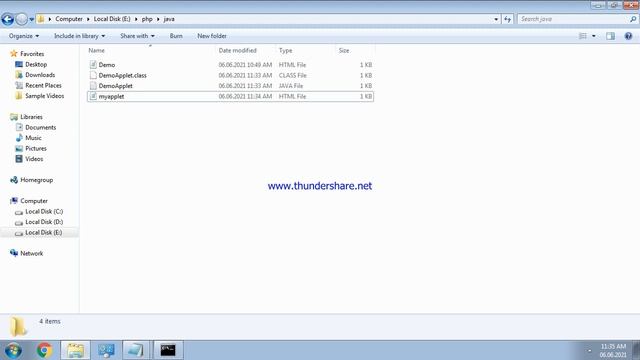Viewport: 640px width, 360px height.
Task: Open the Windows Start menu
Action: click(x=13, y=350)
